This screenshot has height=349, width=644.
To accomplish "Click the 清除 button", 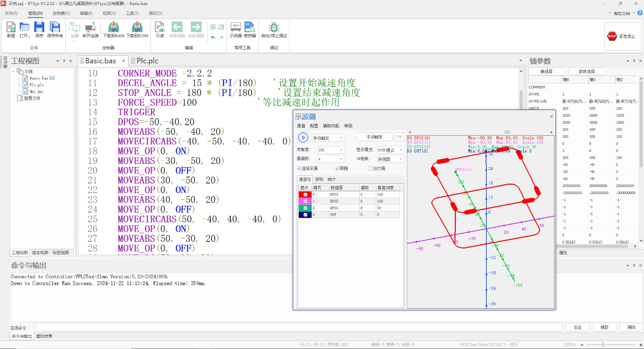I will click(x=631, y=327).
